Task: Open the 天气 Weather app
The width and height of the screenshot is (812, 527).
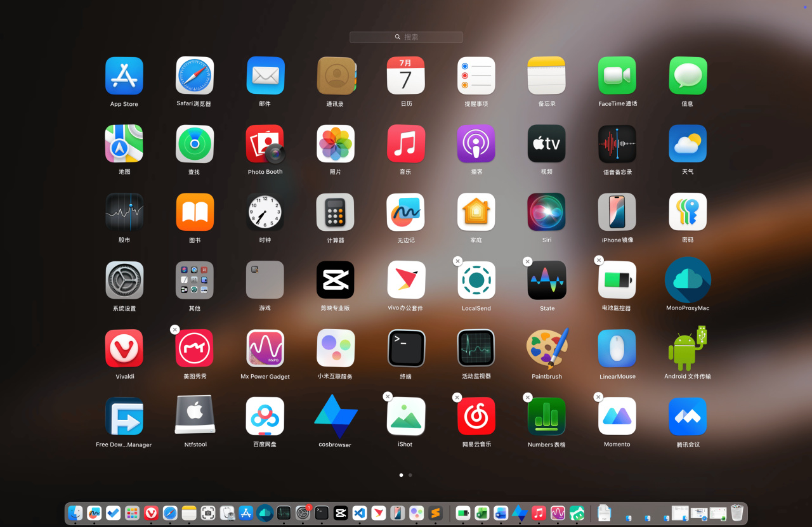Action: pos(688,144)
